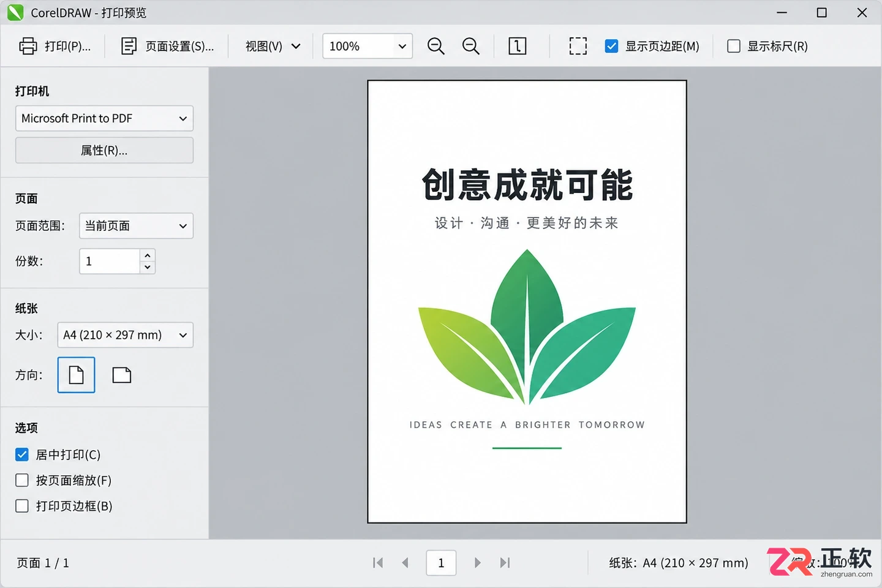Expand the 页面范围 dropdown showing 当前页面
The image size is (882, 588).
[136, 226]
